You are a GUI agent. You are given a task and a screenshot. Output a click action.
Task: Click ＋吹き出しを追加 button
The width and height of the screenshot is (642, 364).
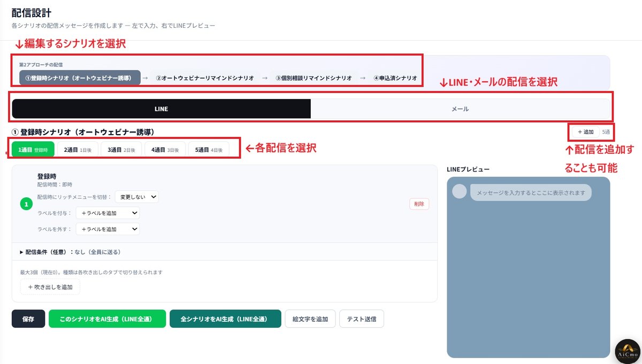click(50, 287)
